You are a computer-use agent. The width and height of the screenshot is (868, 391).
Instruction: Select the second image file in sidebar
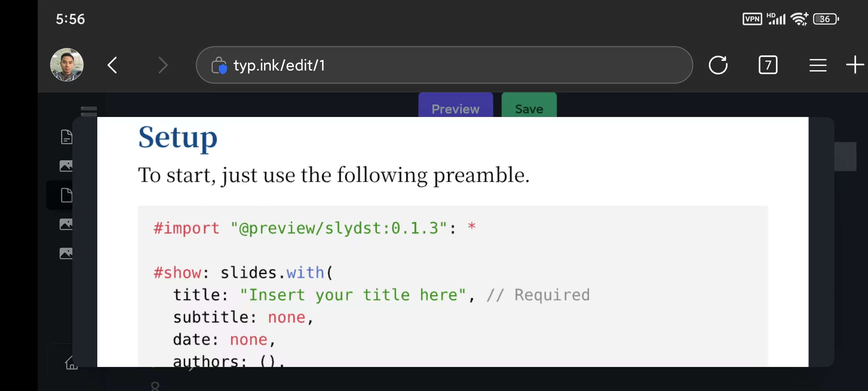coord(66,224)
